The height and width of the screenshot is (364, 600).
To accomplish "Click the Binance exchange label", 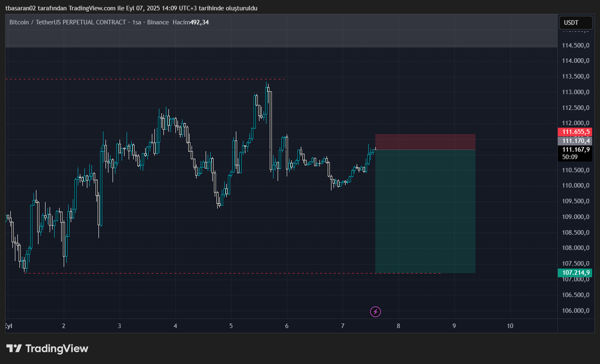I will point(158,22).
